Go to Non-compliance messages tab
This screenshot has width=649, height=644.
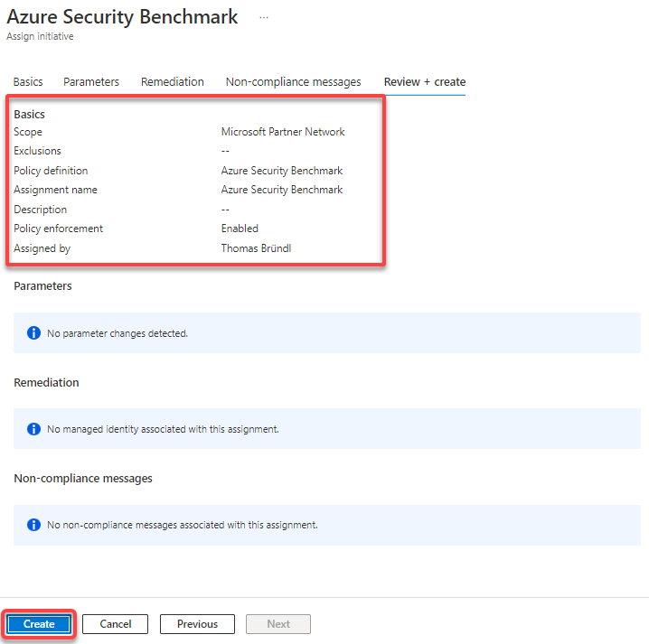coord(293,82)
